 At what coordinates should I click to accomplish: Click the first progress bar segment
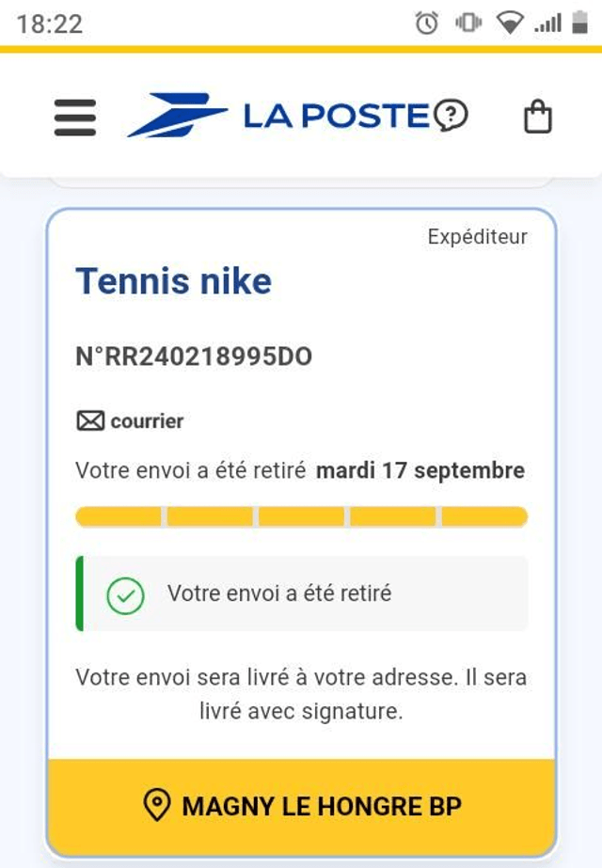[119, 516]
